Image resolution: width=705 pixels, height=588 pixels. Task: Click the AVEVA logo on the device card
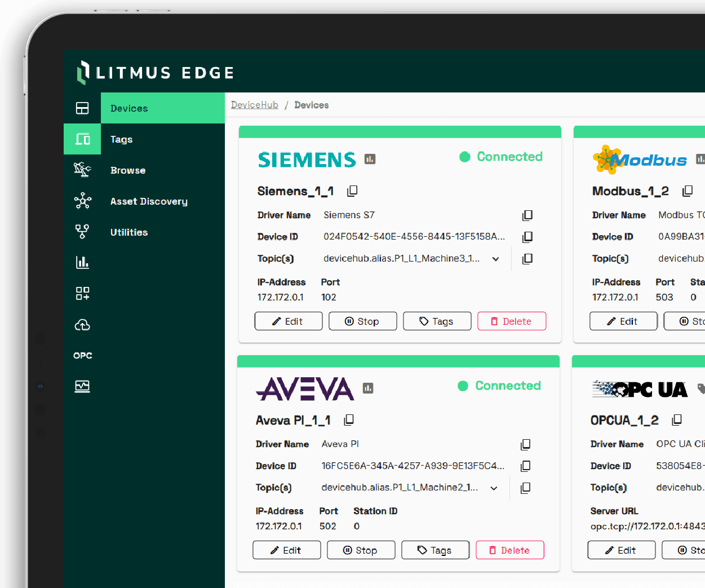(305, 388)
